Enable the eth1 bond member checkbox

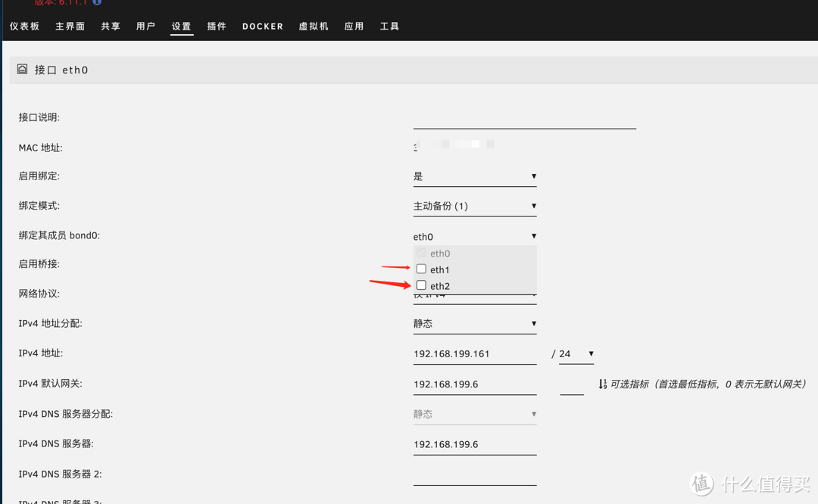pos(421,269)
